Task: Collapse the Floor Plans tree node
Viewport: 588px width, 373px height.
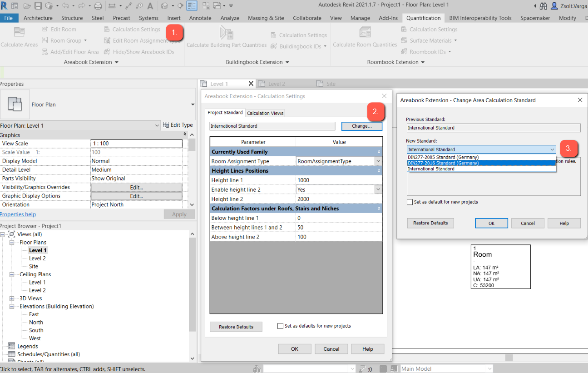Action: point(11,243)
